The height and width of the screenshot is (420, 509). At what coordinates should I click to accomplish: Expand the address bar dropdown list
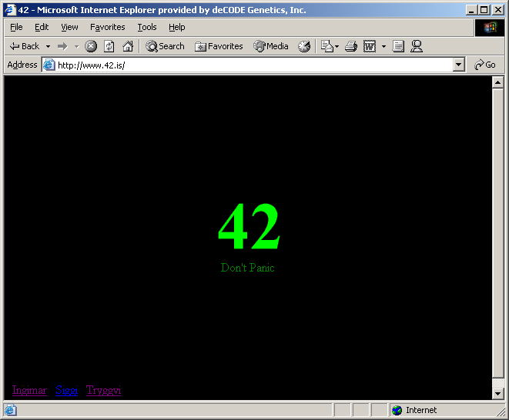[458, 65]
